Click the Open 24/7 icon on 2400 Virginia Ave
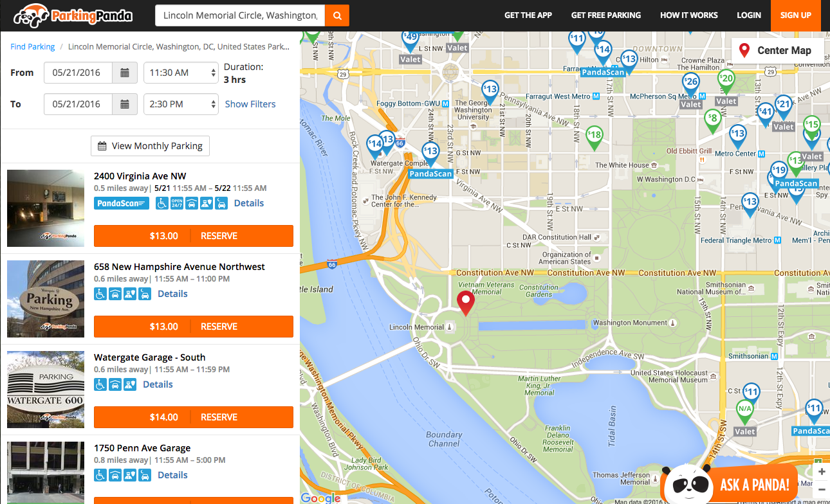Viewport: 830px width, 504px height. pyautogui.click(x=176, y=203)
